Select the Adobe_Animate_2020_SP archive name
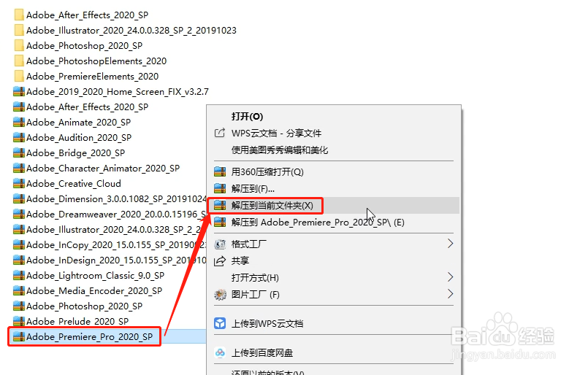 78,123
